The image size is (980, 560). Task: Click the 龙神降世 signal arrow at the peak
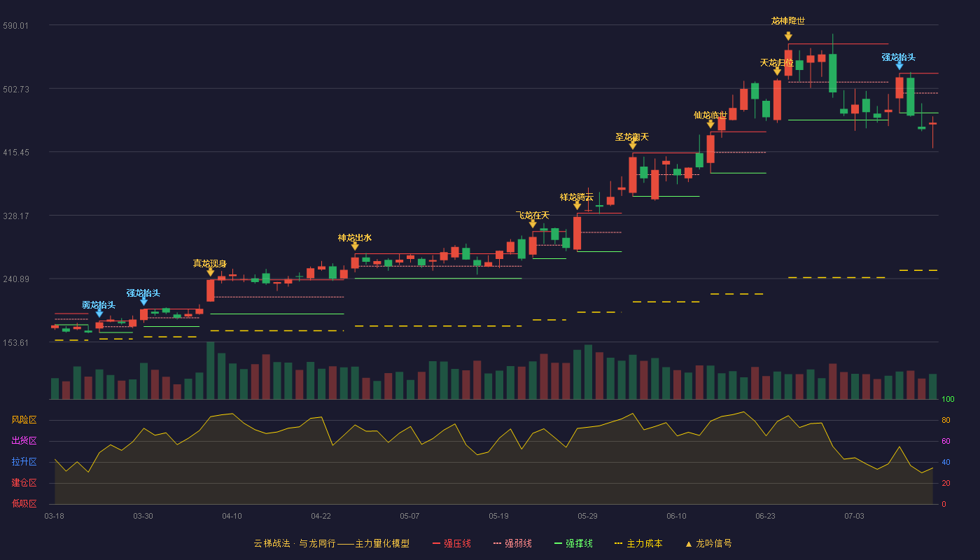788,36
